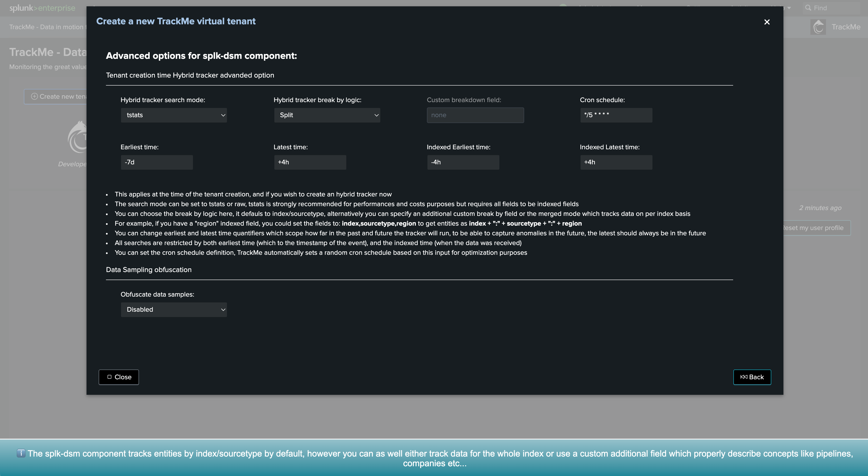Click the Create a new TrackMe virtual tenant title
The image size is (868, 476).
(x=176, y=21)
